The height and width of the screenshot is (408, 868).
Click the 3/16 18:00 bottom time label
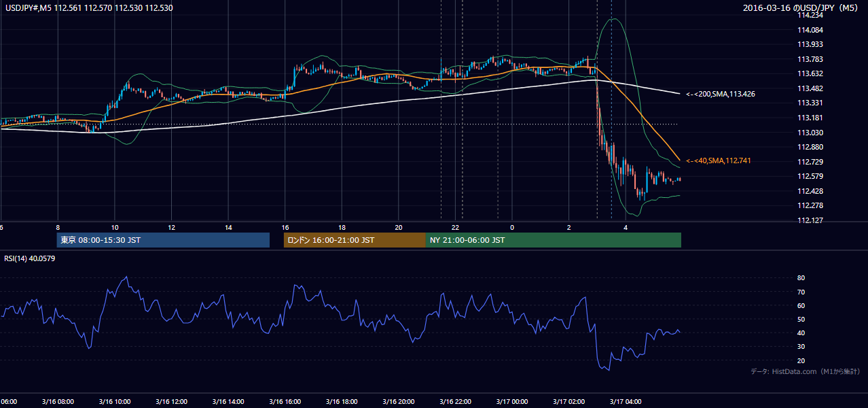pyautogui.click(x=342, y=402)
